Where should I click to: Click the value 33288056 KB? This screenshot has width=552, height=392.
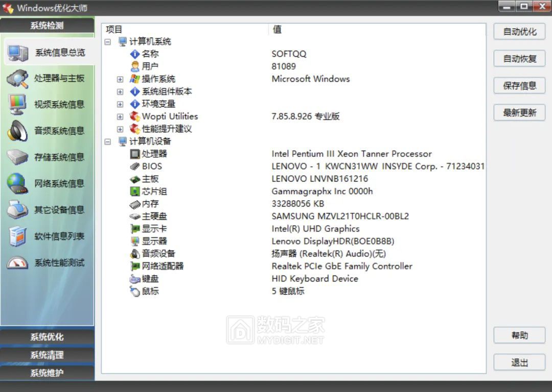[298, 204]
